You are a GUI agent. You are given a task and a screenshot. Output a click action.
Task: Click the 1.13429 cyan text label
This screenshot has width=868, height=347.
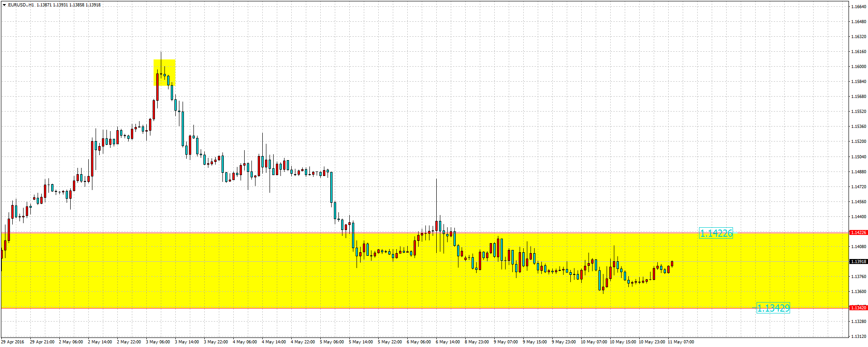[773, 308]
